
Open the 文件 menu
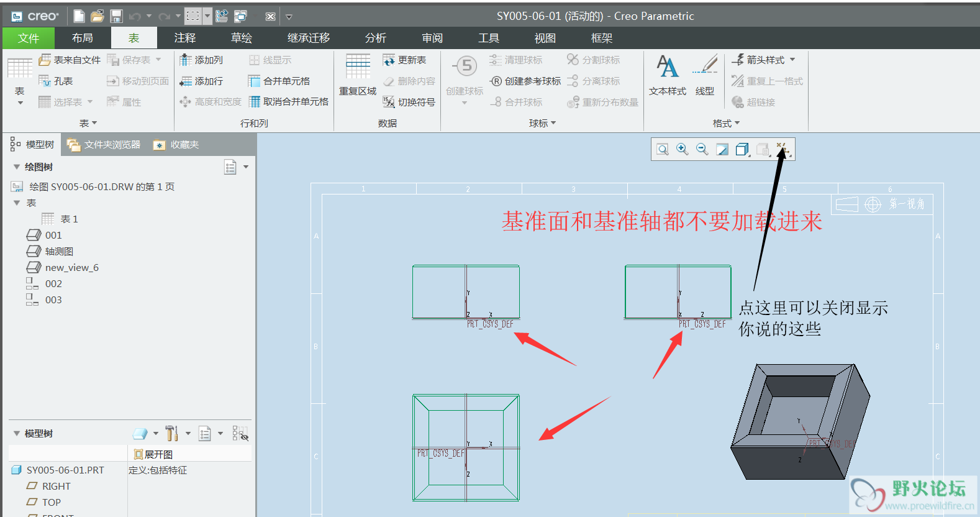coord(29,38)
